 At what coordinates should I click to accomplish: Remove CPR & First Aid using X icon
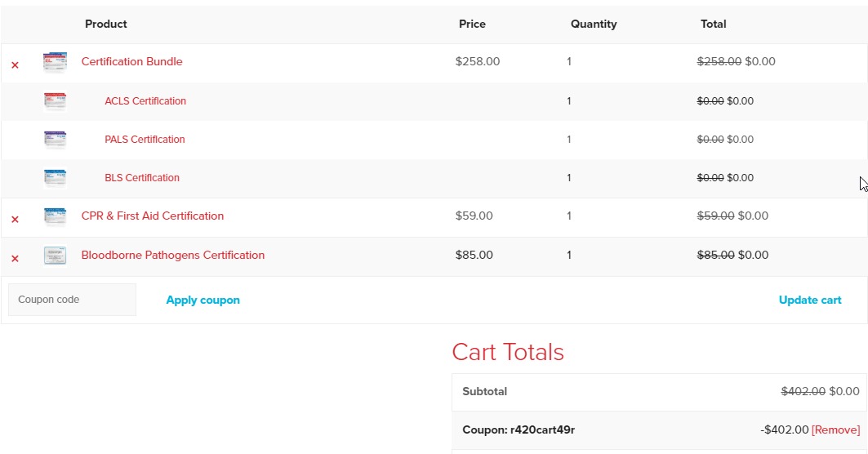(15, 220)
